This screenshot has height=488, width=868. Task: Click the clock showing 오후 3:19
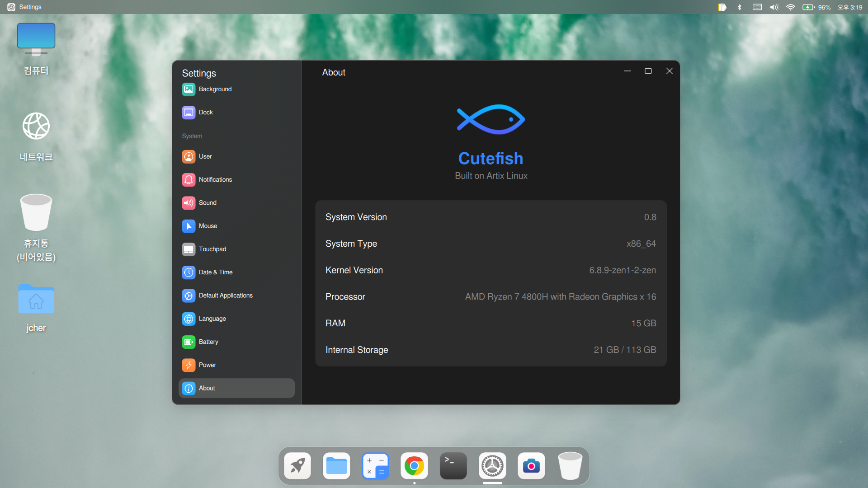[850, 7]
